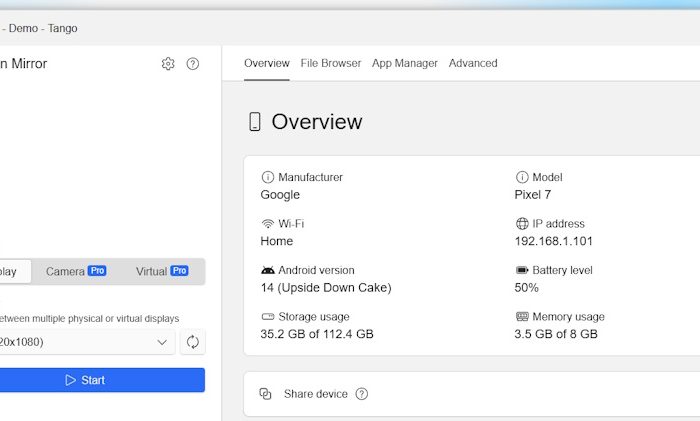This screenshot has height=421, width=700.
Task: Open the Advanced tab
Action: pyautogui.click(x=473, y=63)
